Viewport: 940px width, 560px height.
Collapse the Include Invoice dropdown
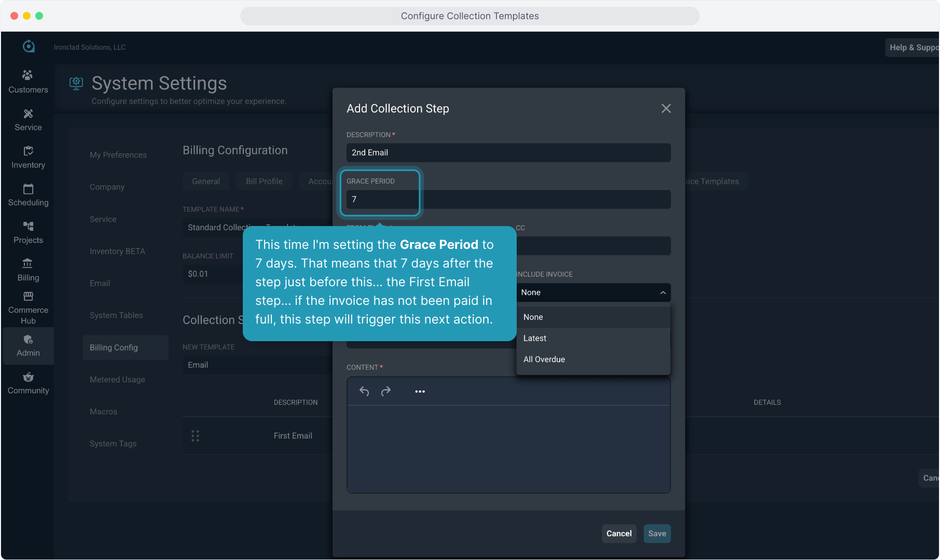[662, 292]
